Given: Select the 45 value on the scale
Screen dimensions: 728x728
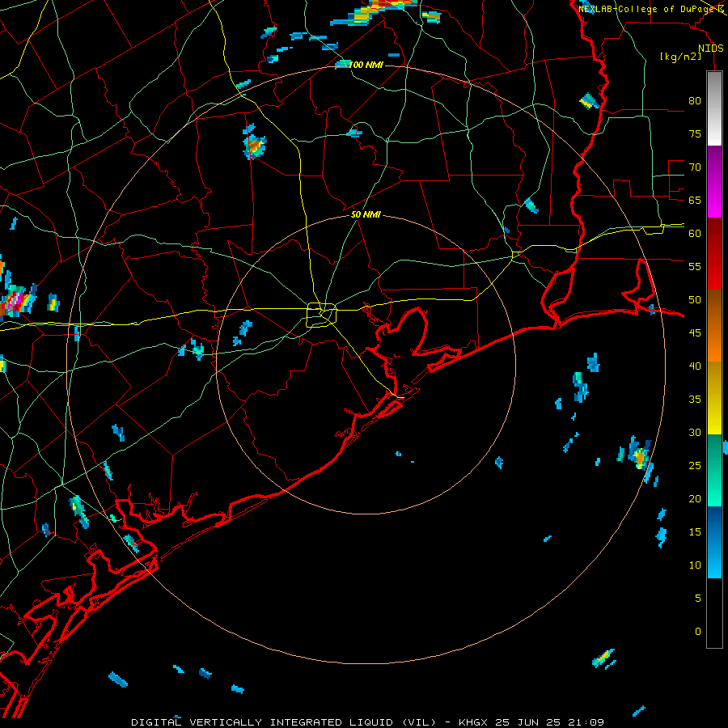Looking at the screenshot, I should pyautogui.click(x=695, y=333).
